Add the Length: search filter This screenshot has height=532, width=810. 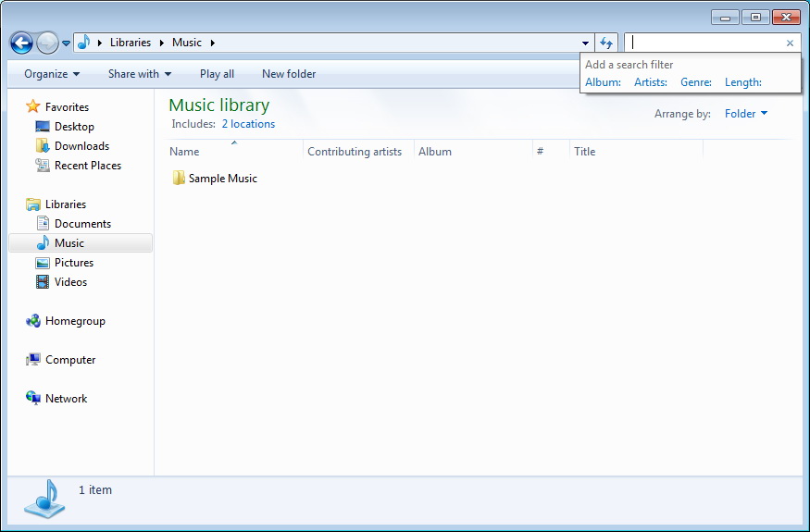742,82
